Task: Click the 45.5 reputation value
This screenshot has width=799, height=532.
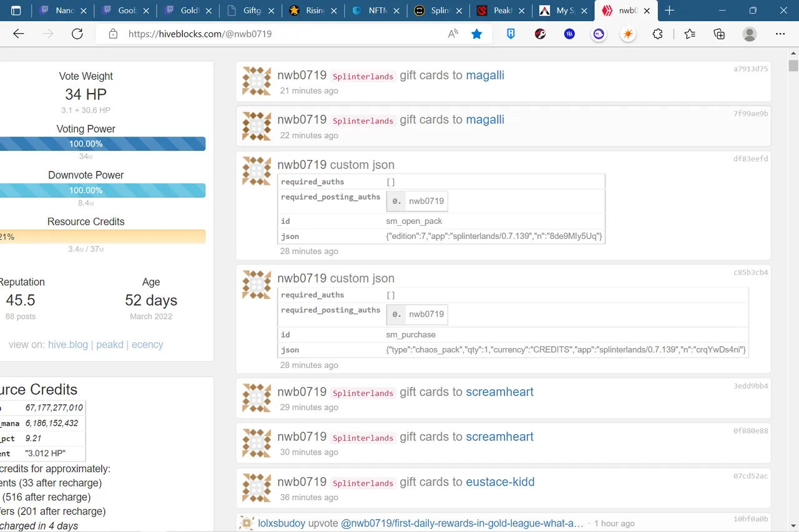Action: point(21,300)
